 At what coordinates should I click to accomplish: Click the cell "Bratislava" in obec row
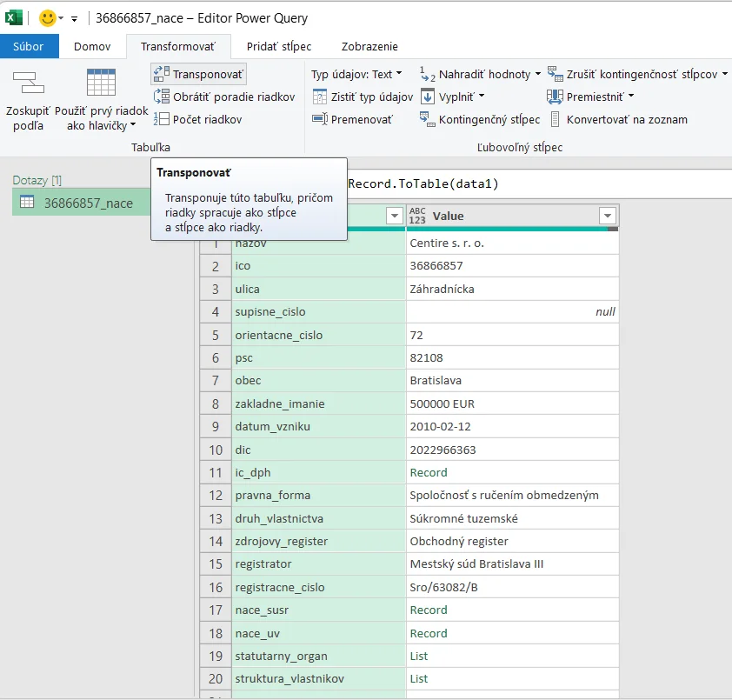coord(513,381)
